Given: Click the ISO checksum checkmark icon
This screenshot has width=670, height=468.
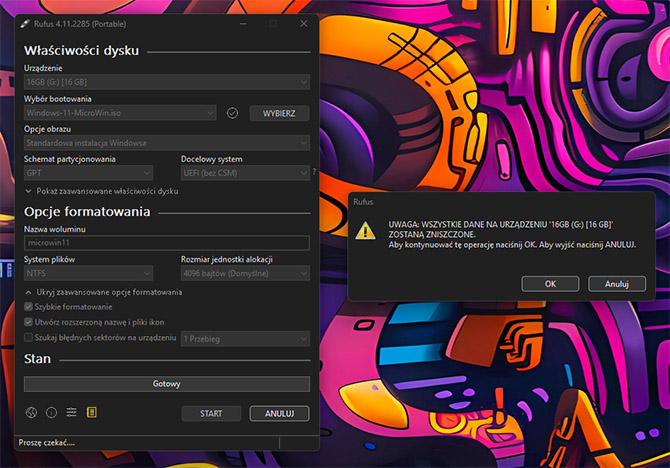Looking at the screenshot, I should pos(232,113).
